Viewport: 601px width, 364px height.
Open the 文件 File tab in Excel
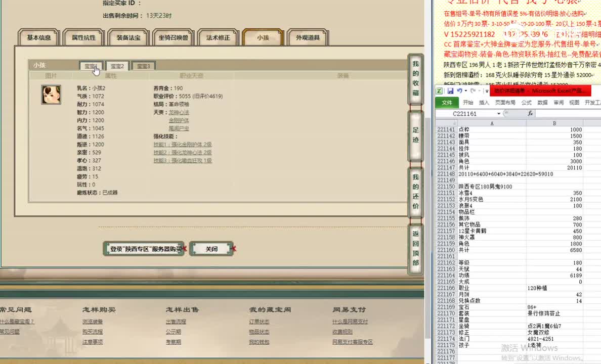447,102
